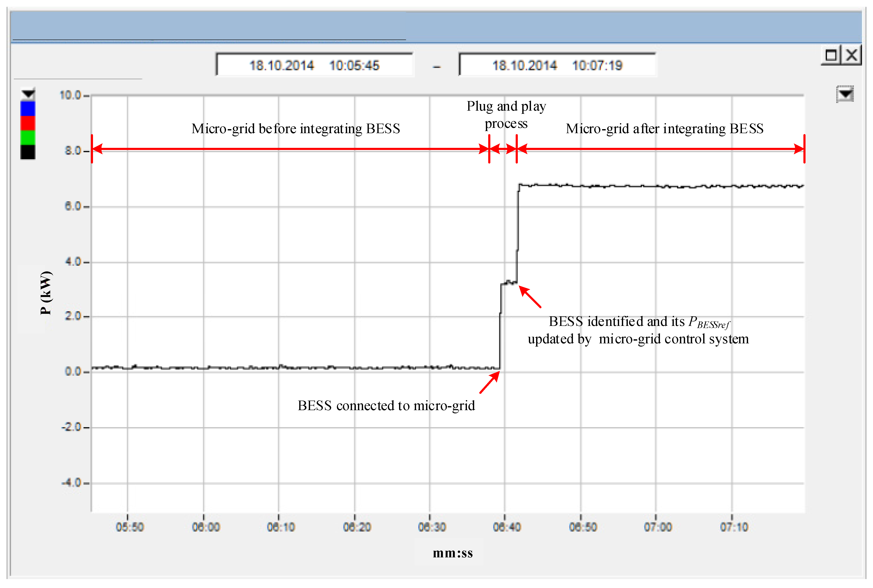Image resolution: width=873 pixels, height=588 pixels.
Task: Click the 07:10 time axis tick
Action: coord(734,527)
